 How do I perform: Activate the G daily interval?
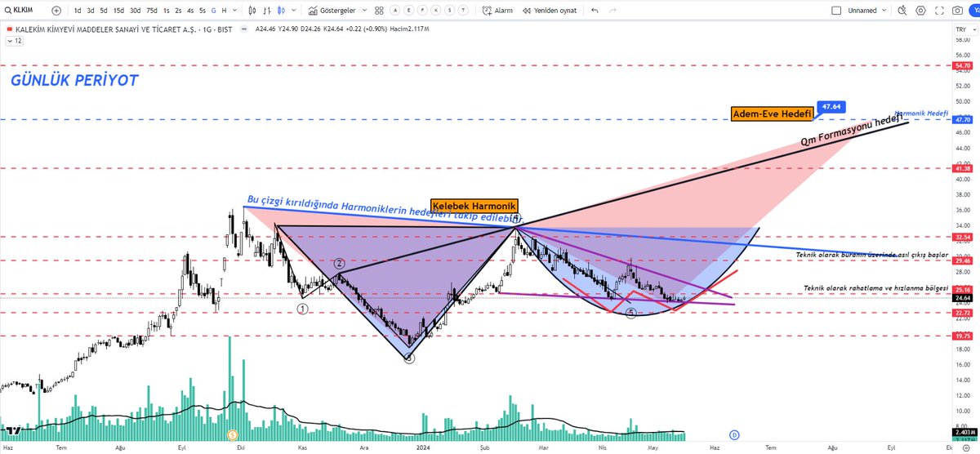(x=213, y=11)
